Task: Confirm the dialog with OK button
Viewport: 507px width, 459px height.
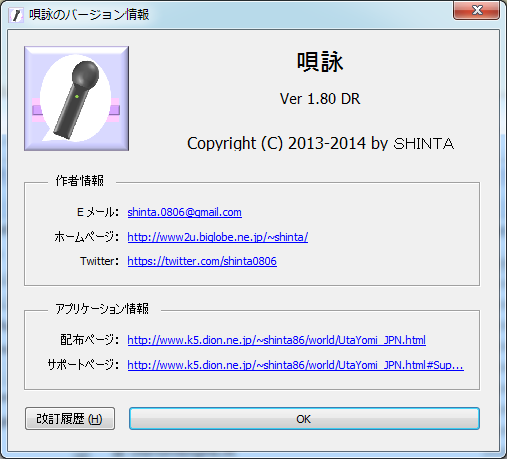Action: pyautogui.click(x=304, y=419)
